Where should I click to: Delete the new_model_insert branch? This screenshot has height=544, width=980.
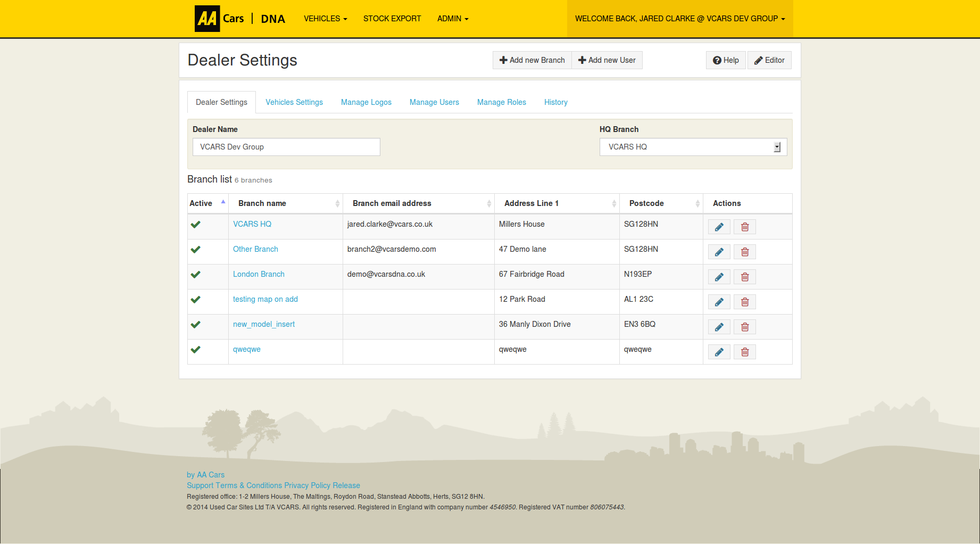point(744,326)
